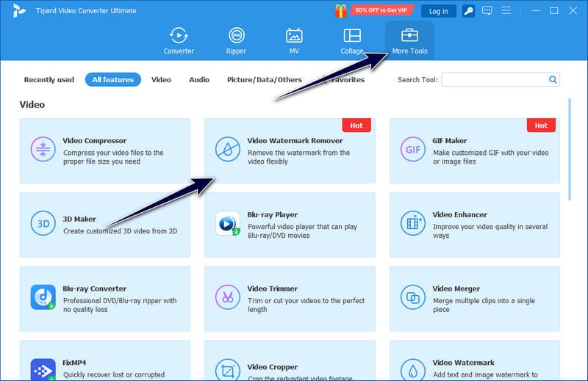Open the Ripper tab icon

pos(236,35)
